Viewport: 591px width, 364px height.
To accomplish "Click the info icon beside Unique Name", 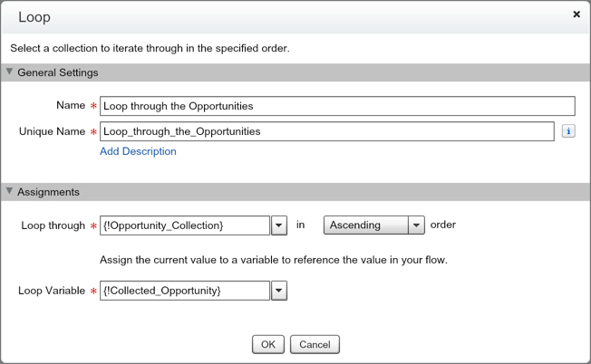I will click(x=568, y=131).
